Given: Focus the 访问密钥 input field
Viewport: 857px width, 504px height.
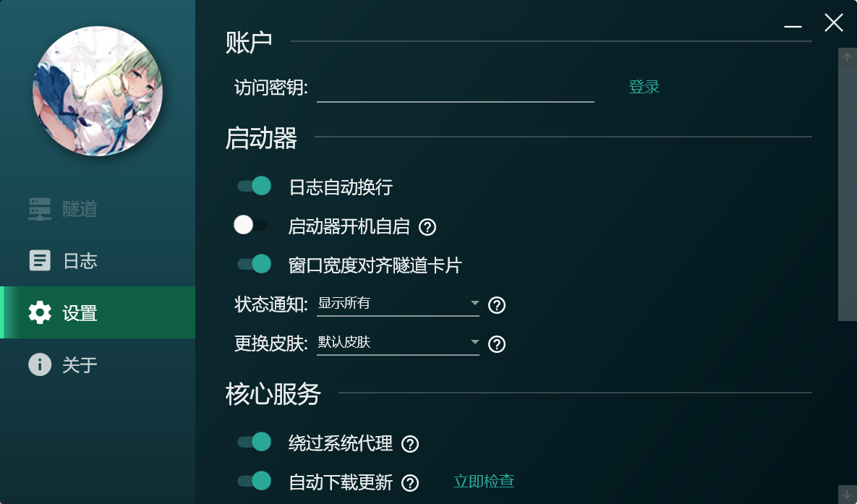Looking at the screenshot, I should (x=456, y=88).
